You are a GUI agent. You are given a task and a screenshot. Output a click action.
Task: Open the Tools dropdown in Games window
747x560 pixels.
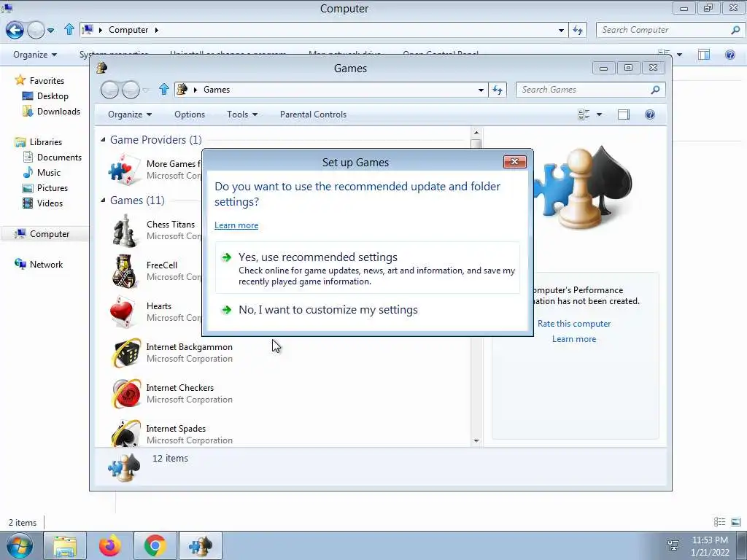click(242, 114)
